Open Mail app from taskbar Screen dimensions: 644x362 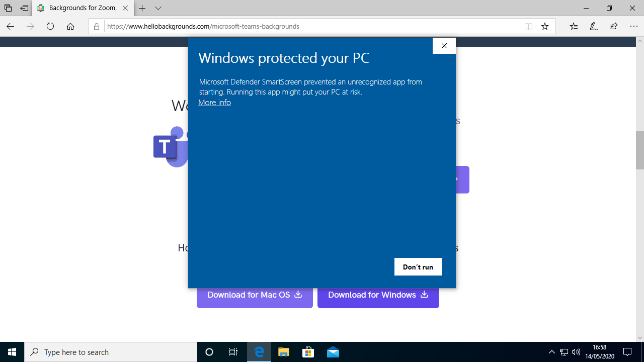point(333,352)
